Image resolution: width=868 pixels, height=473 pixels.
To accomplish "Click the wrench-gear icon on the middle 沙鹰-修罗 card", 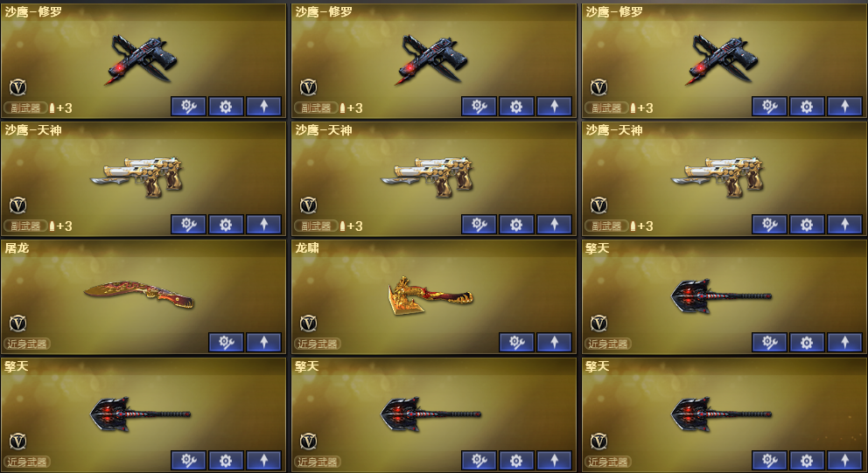I will (479, 106).
